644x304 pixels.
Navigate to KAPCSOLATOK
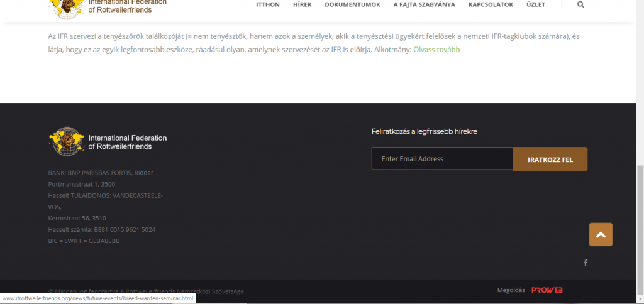(x=491, y=4)
